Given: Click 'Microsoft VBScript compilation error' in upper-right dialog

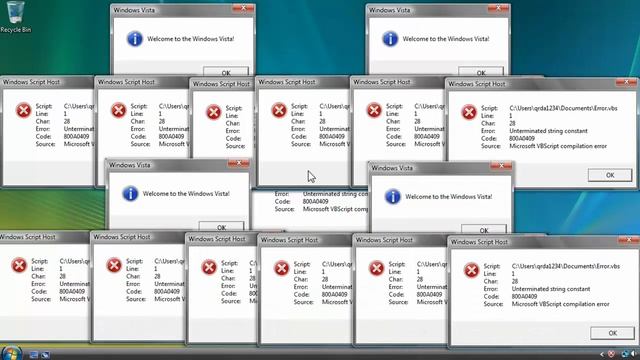Looking at the screenshot, I should pos(558,146).
